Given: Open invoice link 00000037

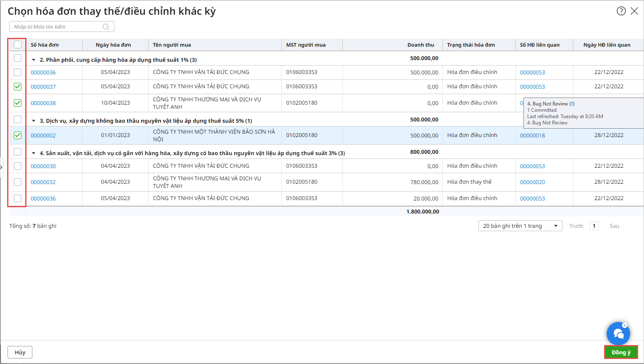Looking at the screenshot, I should coord(43,87).
